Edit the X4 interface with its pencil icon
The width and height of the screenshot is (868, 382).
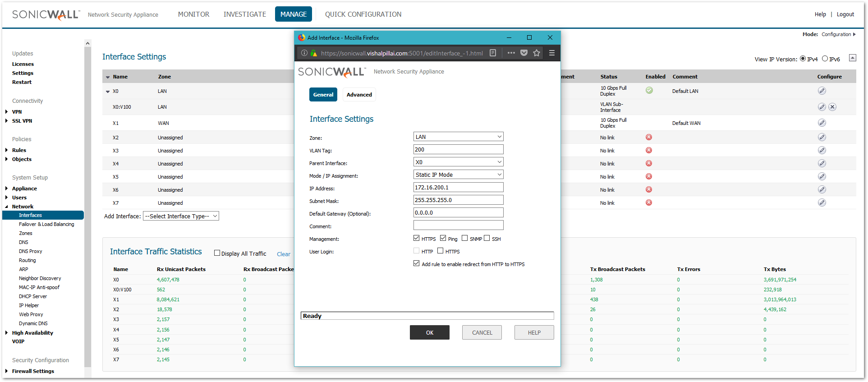click(822, 163)
